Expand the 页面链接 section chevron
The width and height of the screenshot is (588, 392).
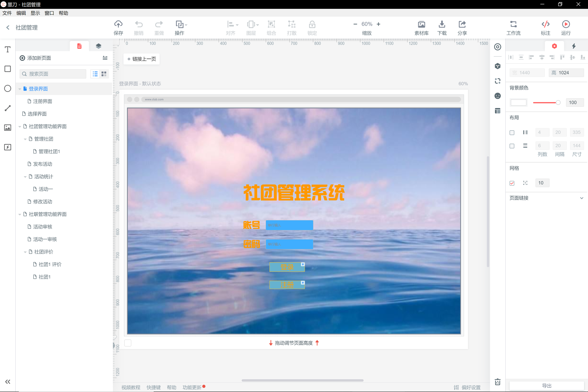coord(582,198)
